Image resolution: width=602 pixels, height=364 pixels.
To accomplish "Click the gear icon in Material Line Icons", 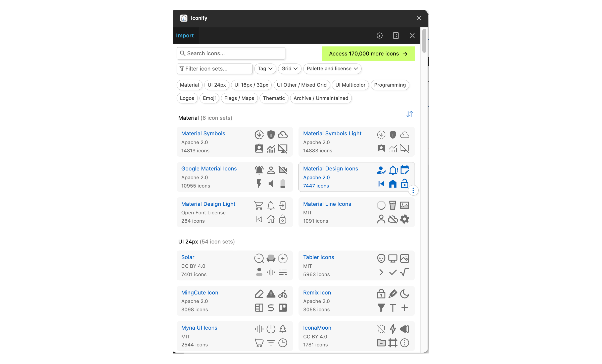I will 405,219.
